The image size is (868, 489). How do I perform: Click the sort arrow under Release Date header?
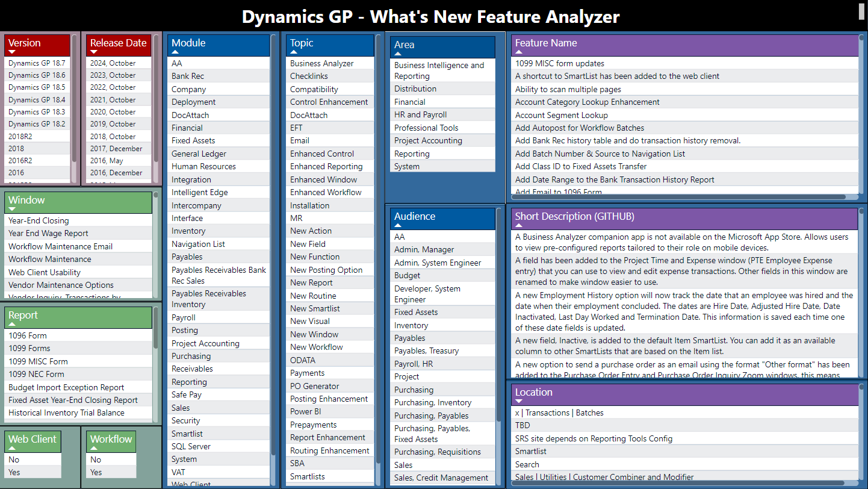coord(94,52)
